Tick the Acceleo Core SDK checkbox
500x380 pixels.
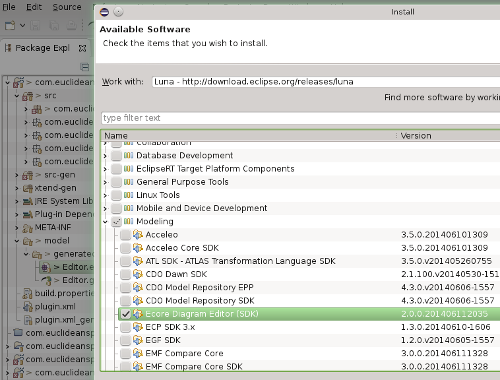click(x=125, y=248)
